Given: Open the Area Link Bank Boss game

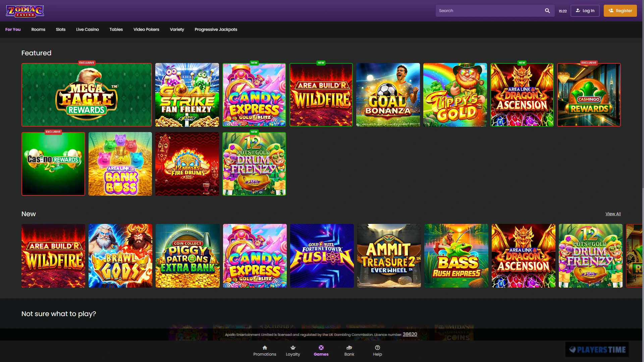Looking at the screenshot, I should [120, 164].
